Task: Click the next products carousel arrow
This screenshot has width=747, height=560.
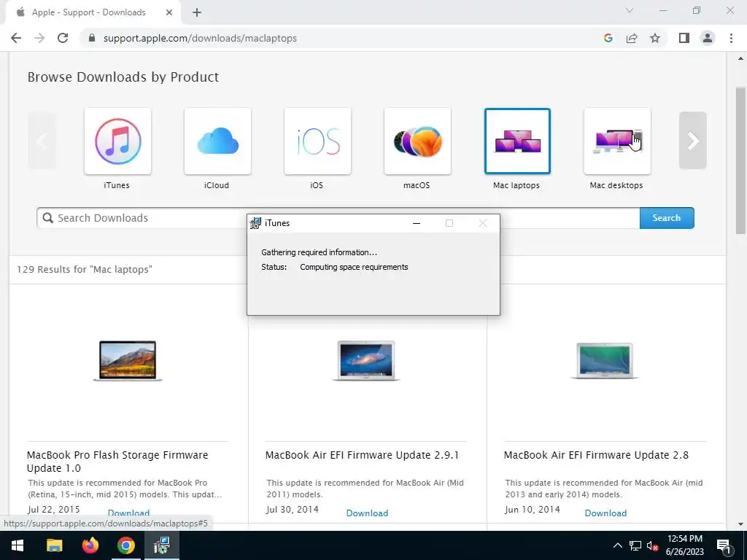Action: (693, 141)
